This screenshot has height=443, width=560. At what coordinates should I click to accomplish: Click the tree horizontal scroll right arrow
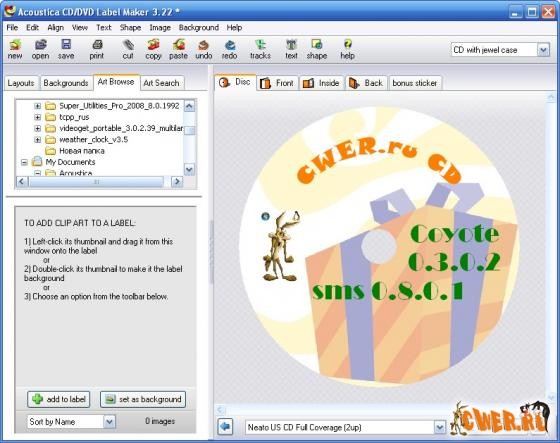pos(176,181)
